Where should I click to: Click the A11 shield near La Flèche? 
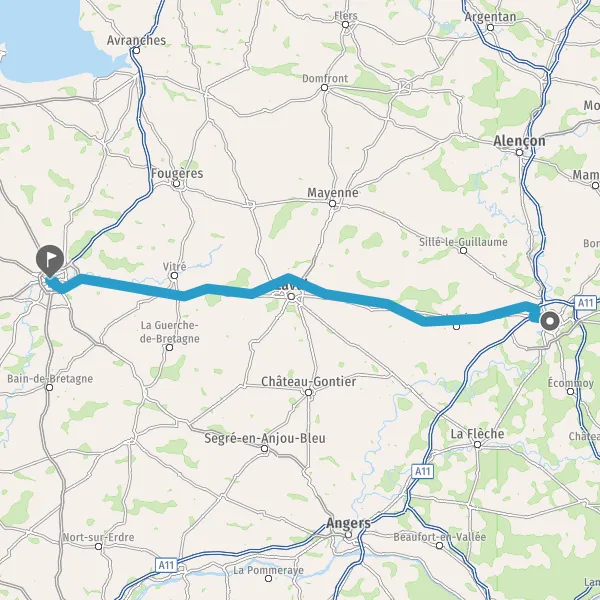423,471
